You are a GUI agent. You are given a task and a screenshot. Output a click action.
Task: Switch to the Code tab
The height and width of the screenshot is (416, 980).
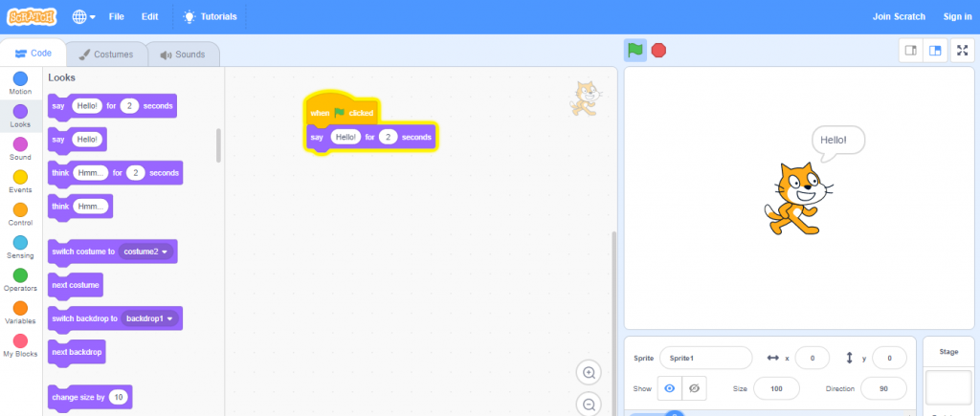33,54
